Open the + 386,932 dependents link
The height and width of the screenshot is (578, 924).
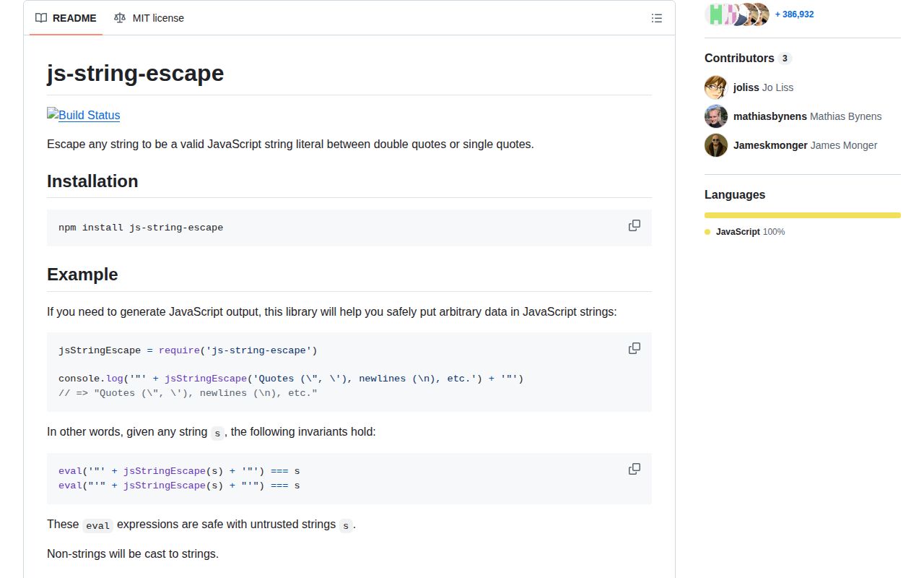click(x=794, y=14)
